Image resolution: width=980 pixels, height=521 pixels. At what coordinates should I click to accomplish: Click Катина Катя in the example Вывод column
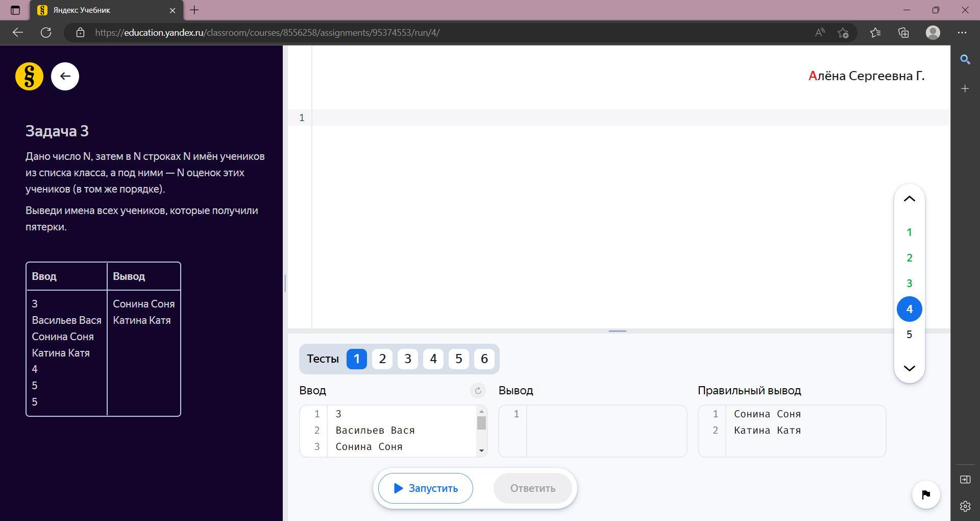click(x=142, y=320)
